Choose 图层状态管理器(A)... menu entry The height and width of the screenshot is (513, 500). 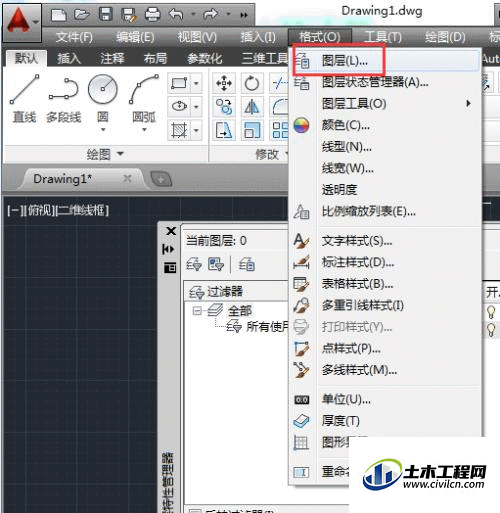(x=385, y=82)
